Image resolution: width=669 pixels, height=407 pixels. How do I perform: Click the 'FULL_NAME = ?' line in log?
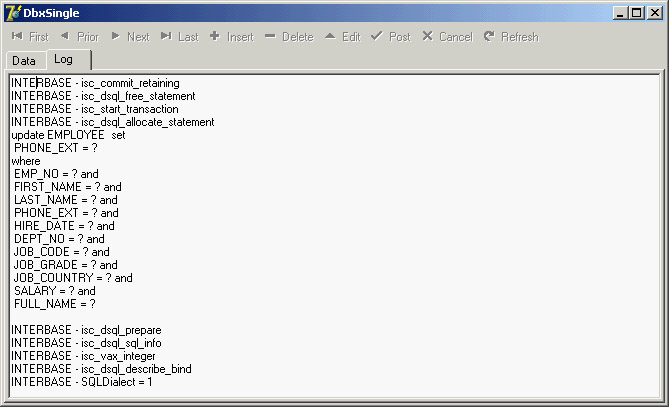(x=55, y=304)
